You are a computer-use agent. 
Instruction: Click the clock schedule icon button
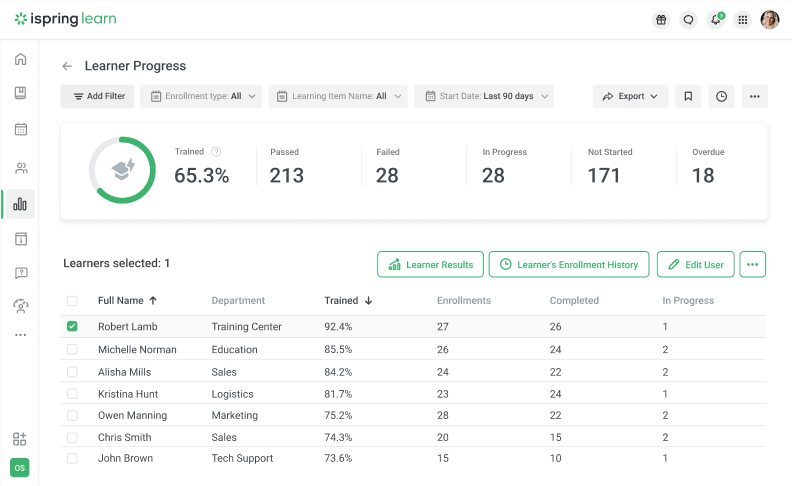(x=721, y=96)
